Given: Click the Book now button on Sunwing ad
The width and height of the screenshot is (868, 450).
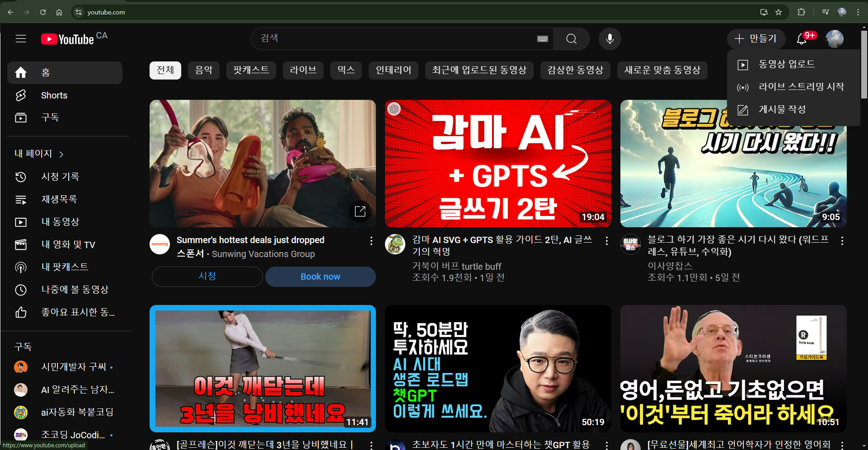Looking at the screenshot, I should 320,277.
